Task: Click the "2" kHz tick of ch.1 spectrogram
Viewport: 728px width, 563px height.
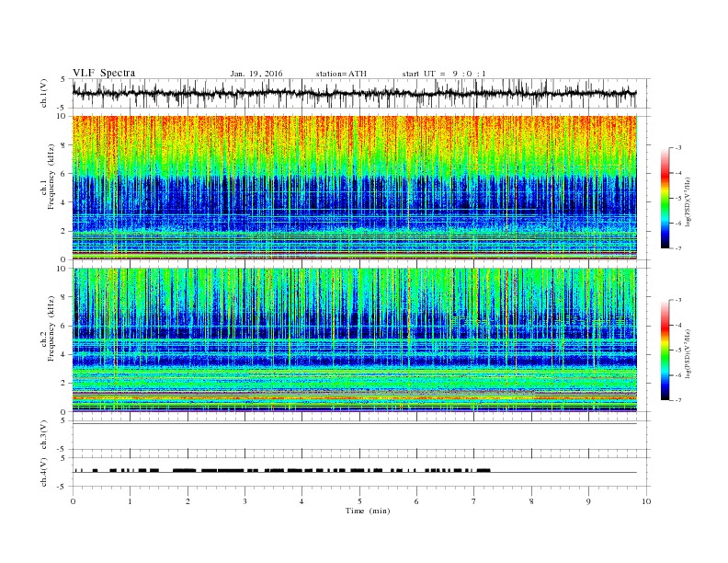Action: [63, 231]
